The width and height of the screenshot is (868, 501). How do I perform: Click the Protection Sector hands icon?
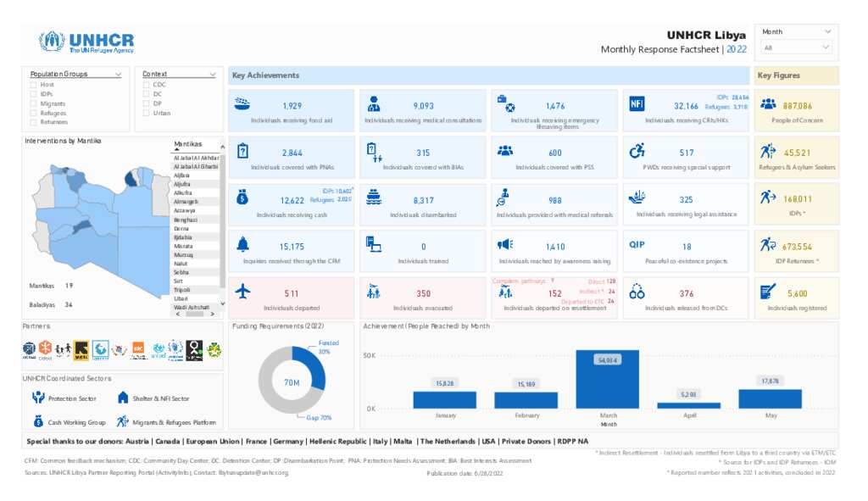point(38,397)
